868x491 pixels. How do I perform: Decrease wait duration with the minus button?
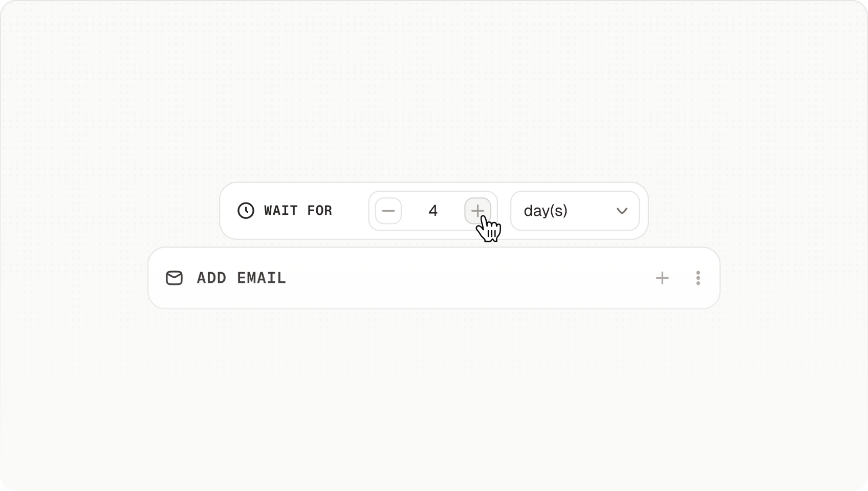coord(388,211)
